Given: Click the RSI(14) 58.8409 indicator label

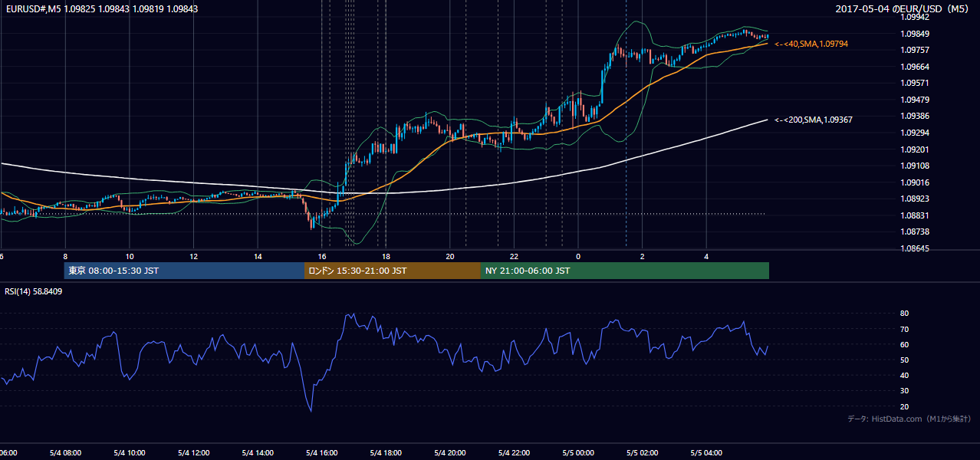Looking at the screenshot, I should (x=34, y=291).
